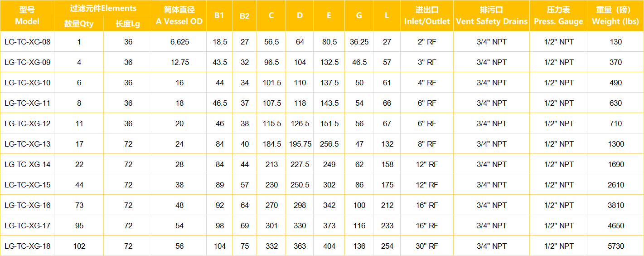Click the Model column header
The width and height of the screenshot is (644, 256).
pyautogui.click(x=27, y=16)
